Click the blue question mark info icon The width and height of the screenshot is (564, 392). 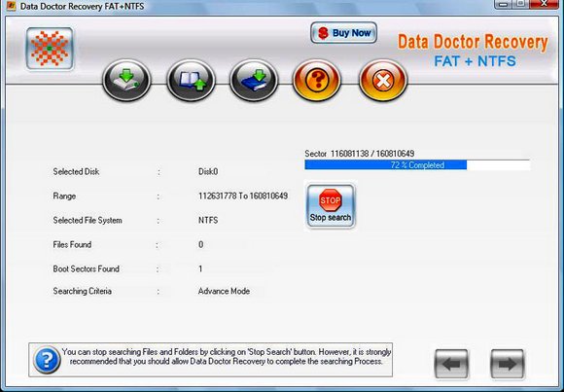click(47, 360)
